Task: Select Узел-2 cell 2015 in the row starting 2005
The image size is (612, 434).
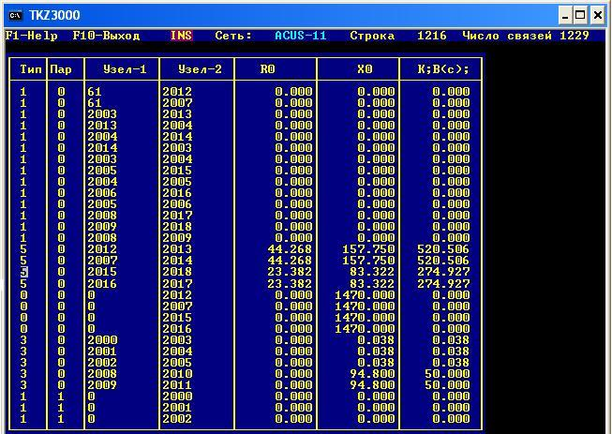Action: point(177,171)
